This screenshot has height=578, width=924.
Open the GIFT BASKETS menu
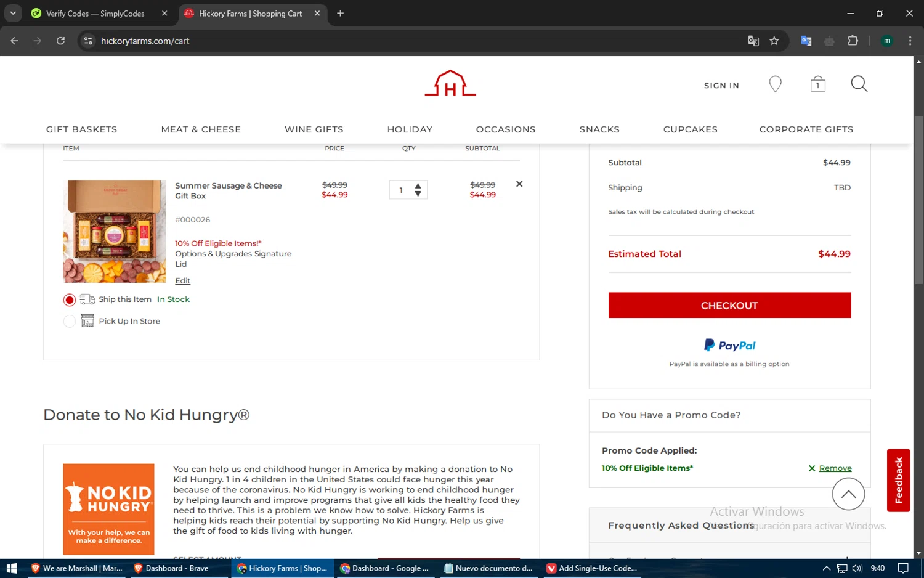tap(81, 129)
